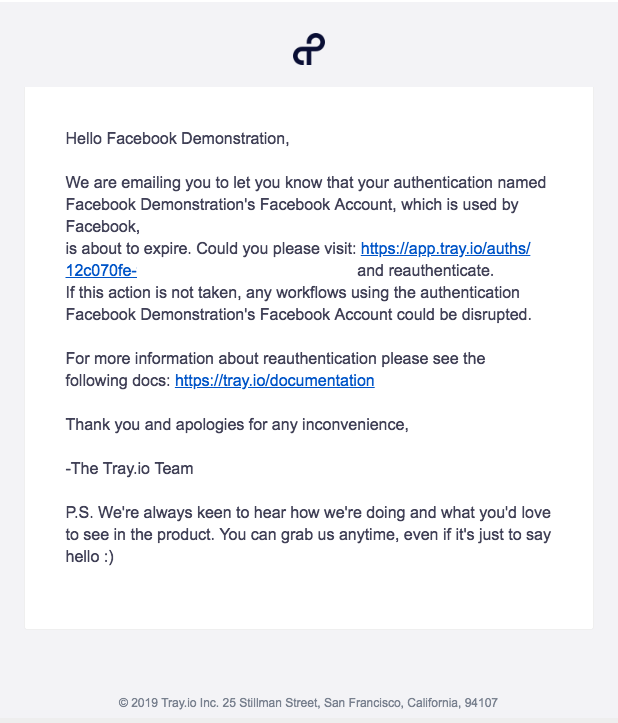
Task: Open the app.tray.io/auths reauthentication link
Action: click(x=445, y=249)
